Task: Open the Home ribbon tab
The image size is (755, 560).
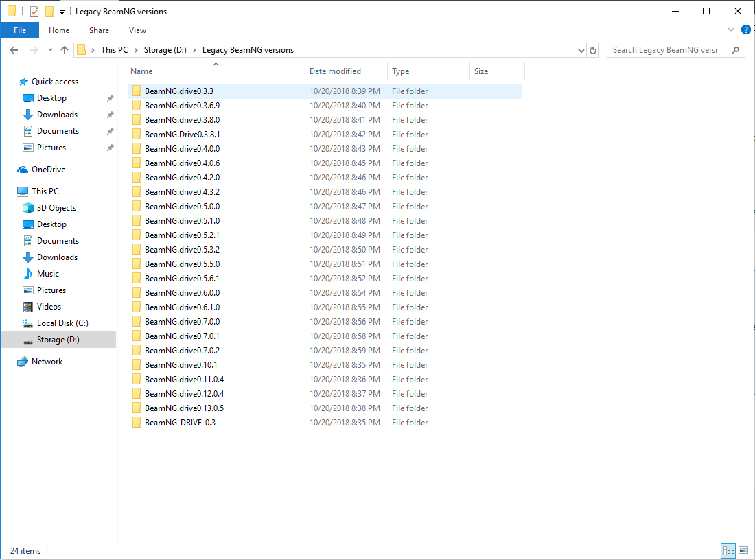Action: click(59, 30)
